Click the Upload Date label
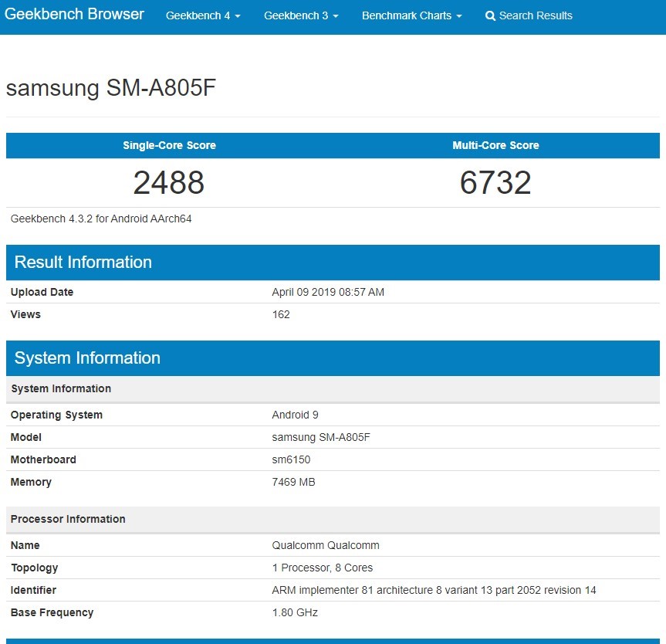Viewport: 666px width, 644px height. point(42,292)
